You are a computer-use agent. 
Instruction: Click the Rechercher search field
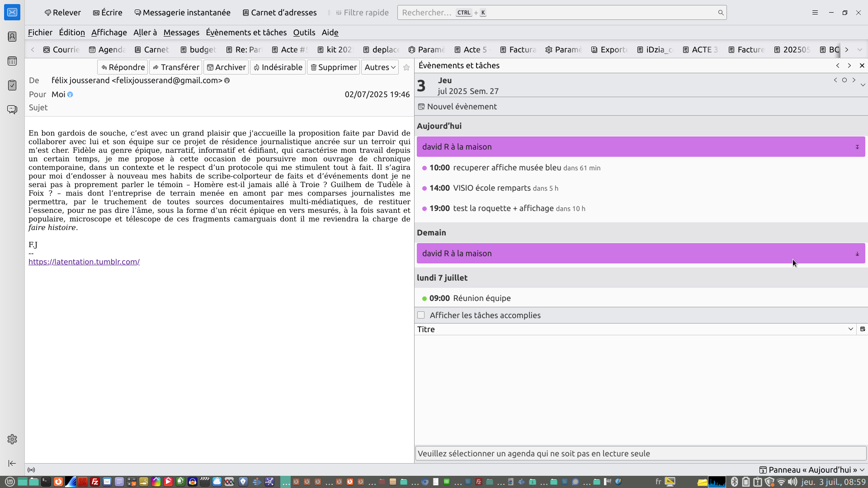pos(561,13)
